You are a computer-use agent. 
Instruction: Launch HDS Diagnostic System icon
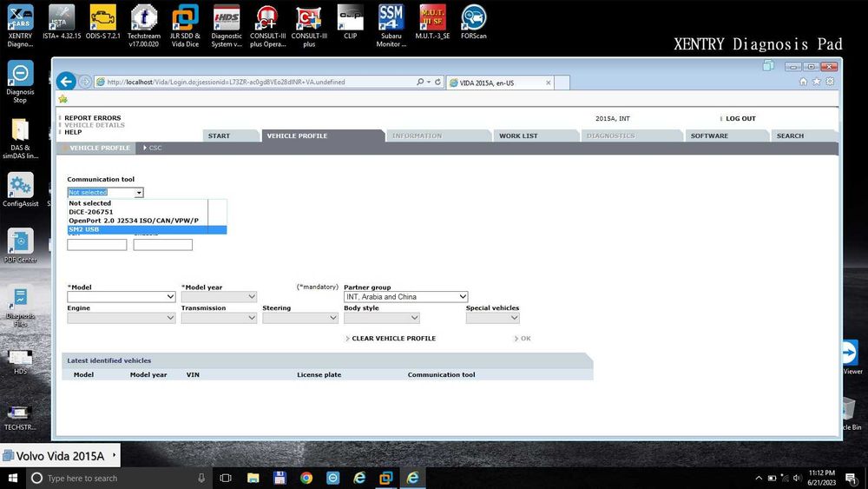(x=227, y=26)
